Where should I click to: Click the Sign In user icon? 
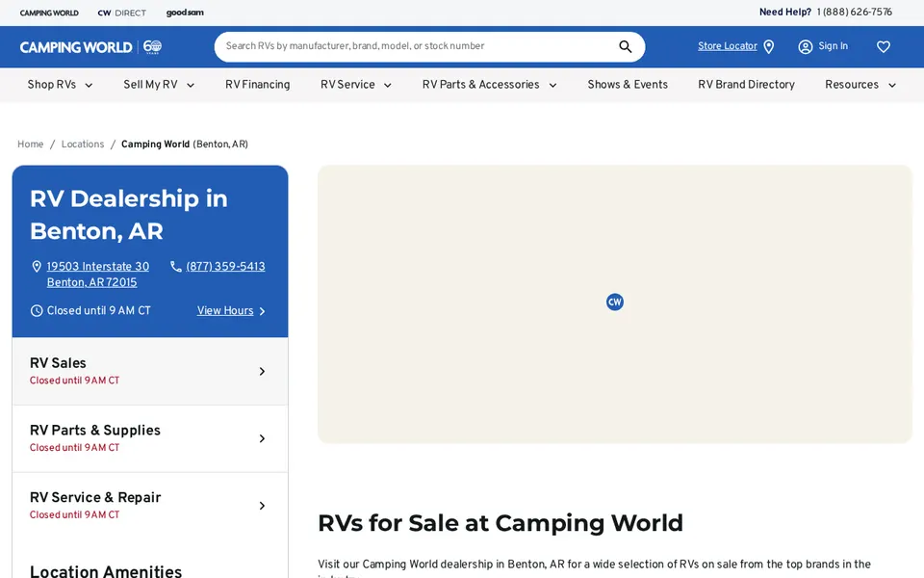[x=805, y=46]
